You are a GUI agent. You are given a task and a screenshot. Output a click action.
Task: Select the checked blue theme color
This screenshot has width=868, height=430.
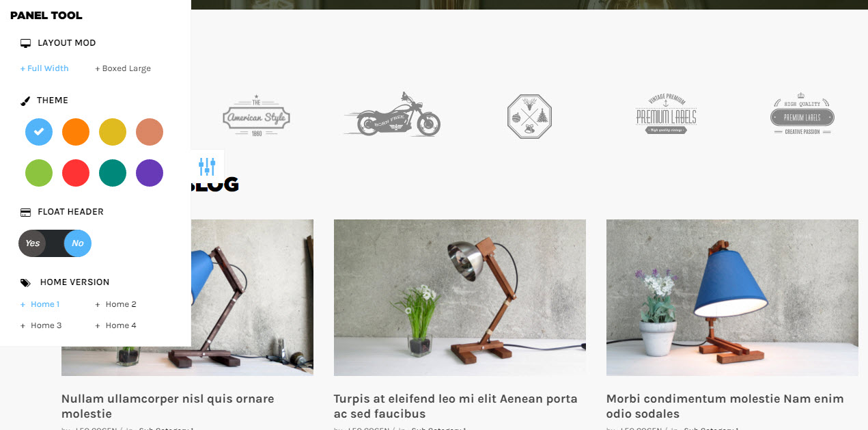[39, 132]
